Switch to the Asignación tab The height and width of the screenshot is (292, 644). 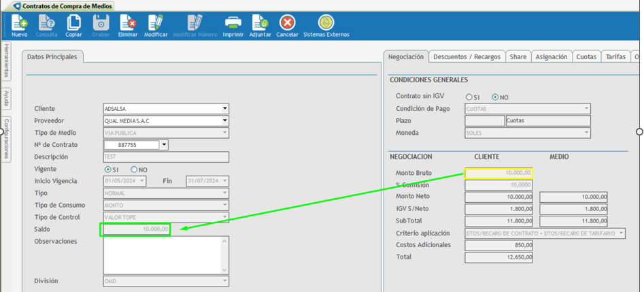552,57
